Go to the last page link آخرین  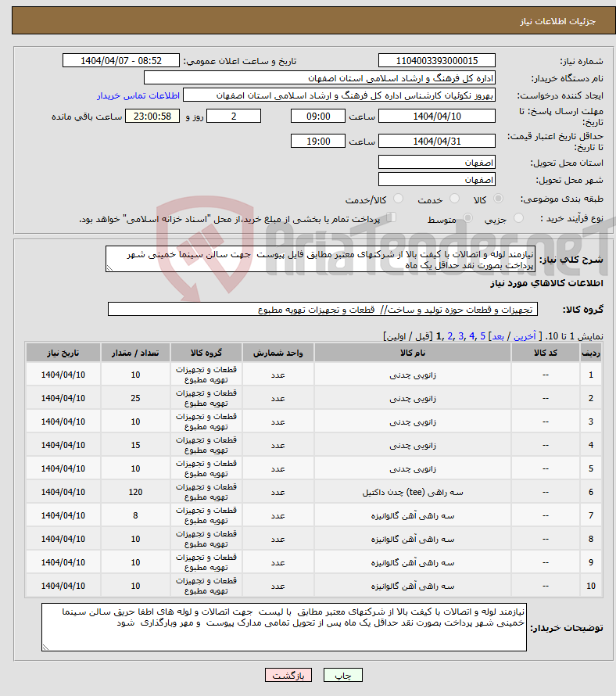(525, 336)
